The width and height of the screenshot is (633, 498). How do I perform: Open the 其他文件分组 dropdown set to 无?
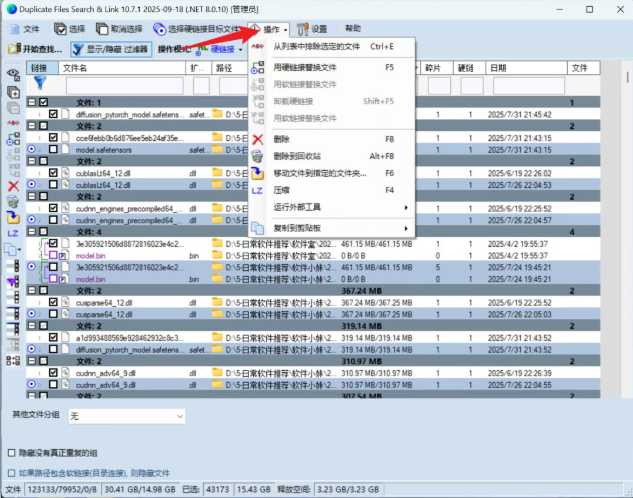click(x=126, y=414)
